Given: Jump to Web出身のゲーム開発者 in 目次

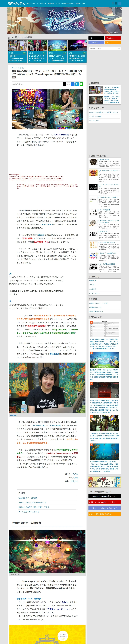Looking at the screenshot, I should (28, 498).
